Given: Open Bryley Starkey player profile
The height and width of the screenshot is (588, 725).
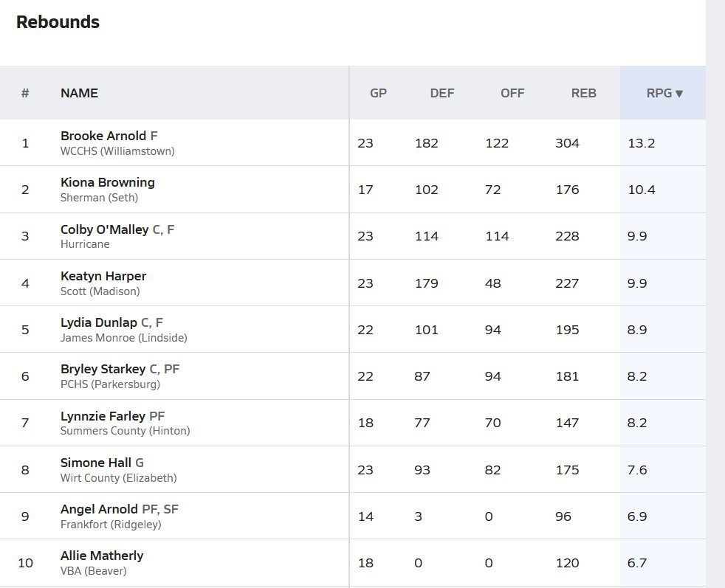Looking at the screenshot, I should pyautogui.click(x=103, y=369).
